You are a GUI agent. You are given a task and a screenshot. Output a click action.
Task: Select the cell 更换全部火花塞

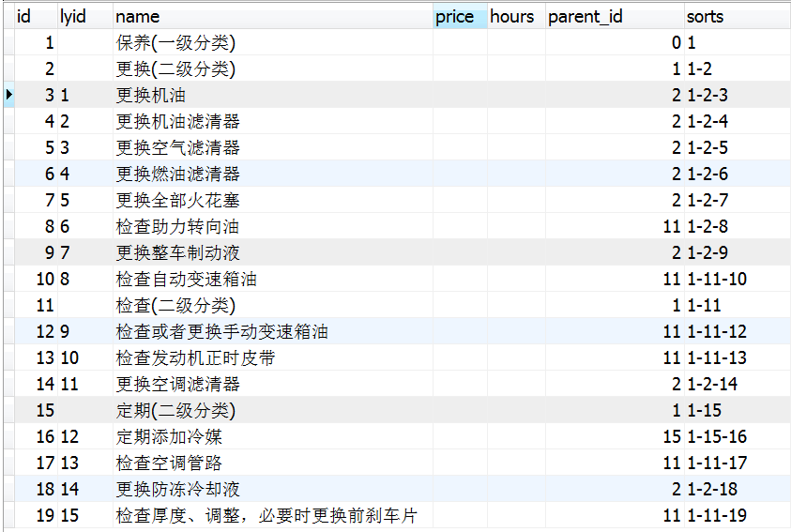(x=272, y=200)
